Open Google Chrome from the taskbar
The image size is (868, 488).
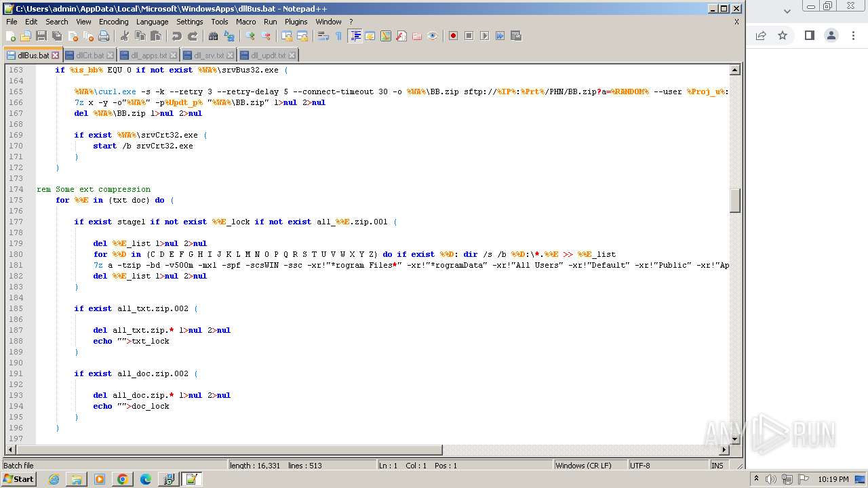coord(122,479)
